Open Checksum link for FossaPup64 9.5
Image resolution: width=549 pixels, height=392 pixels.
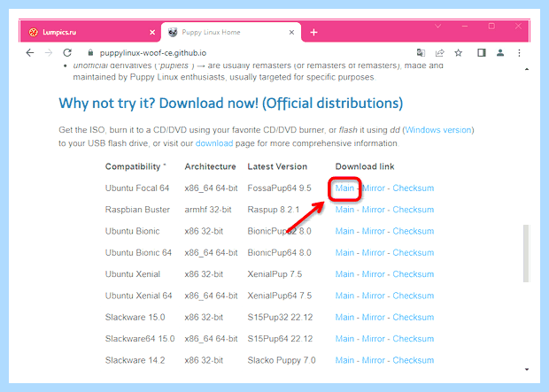414,188
